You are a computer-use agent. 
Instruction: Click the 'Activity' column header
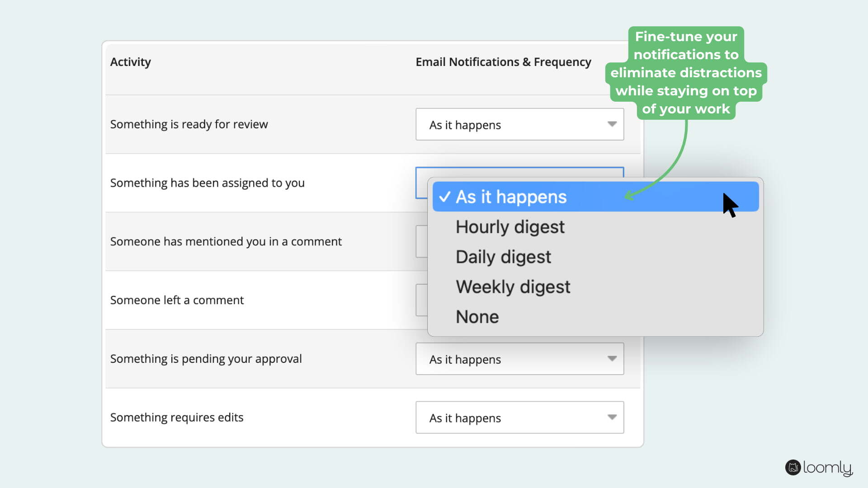pyautogui.click(x=130, y=62)
